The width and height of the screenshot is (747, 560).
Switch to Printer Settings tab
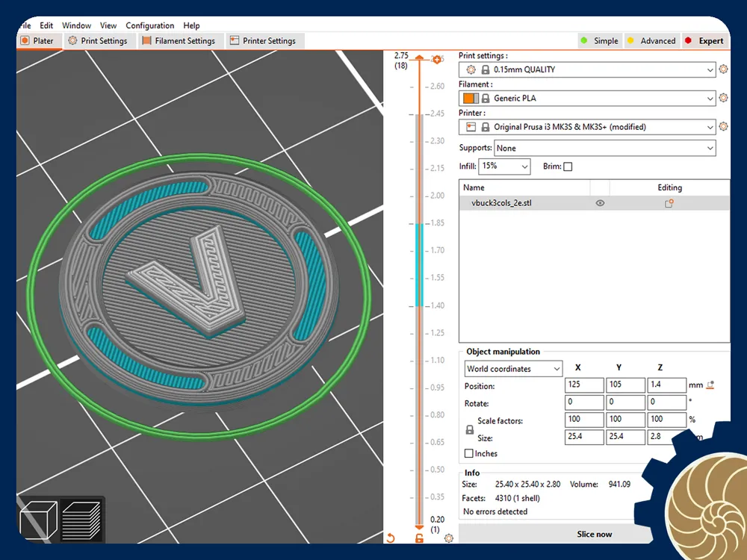pos(264,41)
